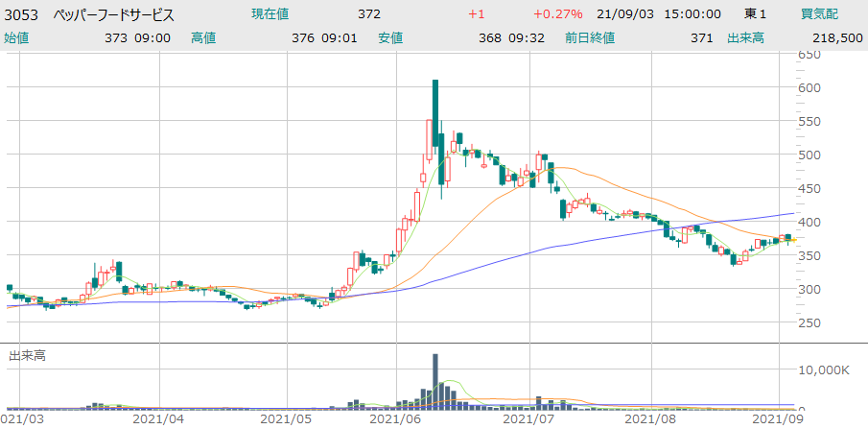Select the 出来高 value 218,500 in header
The image size is (868, 429).
837,37
